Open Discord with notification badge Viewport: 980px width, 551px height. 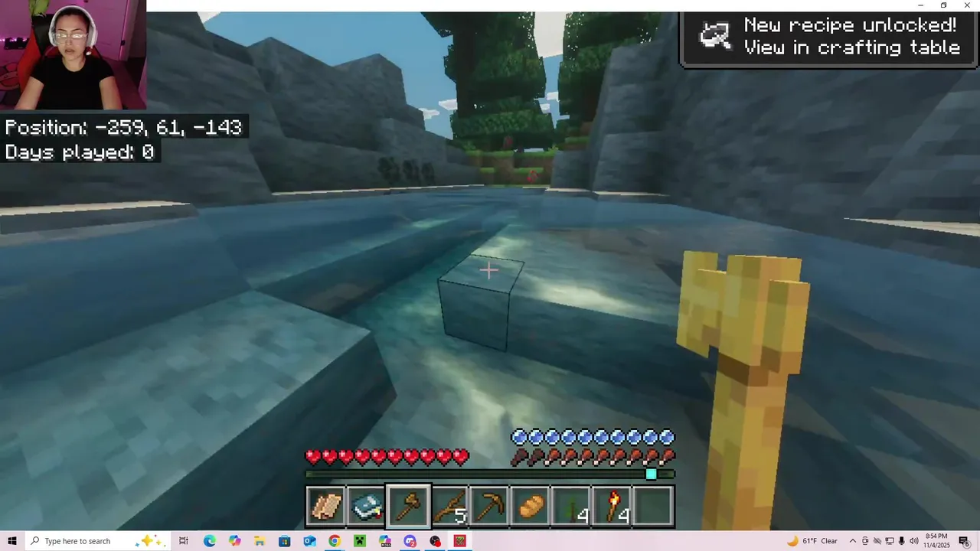(410, 541)
